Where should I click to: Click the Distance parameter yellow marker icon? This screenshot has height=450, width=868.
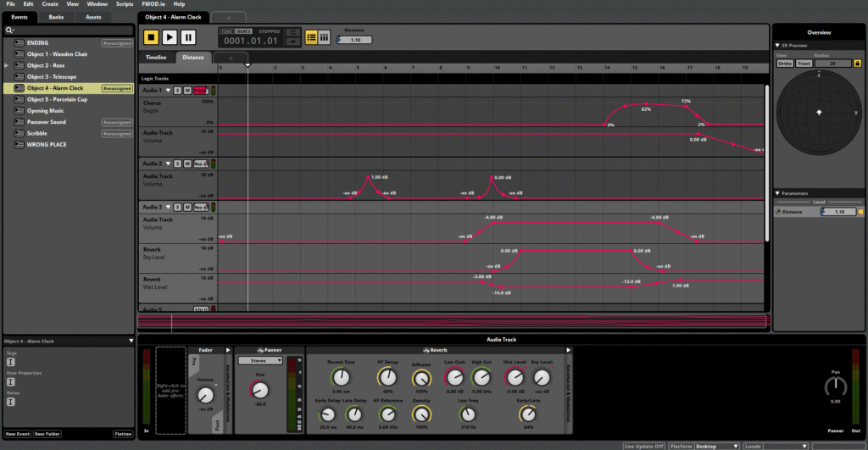point(861,212)
